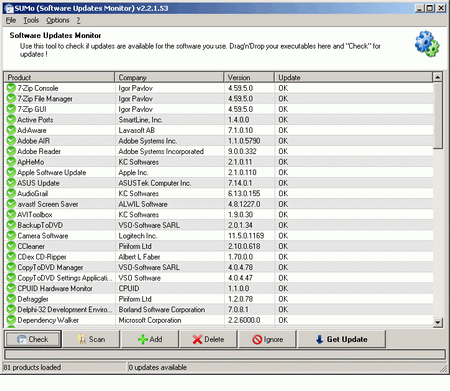Click company SmartLine, Inc.
This screenshot has height=391, width=450.
pos(141,120)
